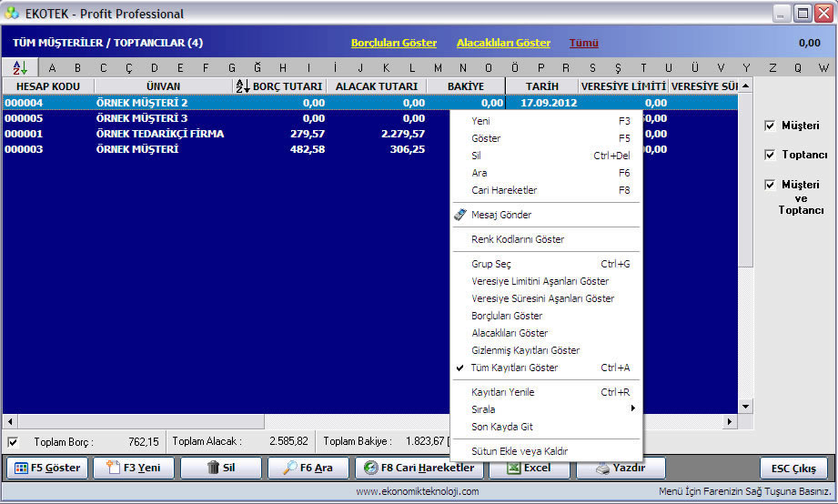Click the vertical scrollbar down arrow
Image resolution: width=838 pixels, height=504 pixels.
click(745, 406)
